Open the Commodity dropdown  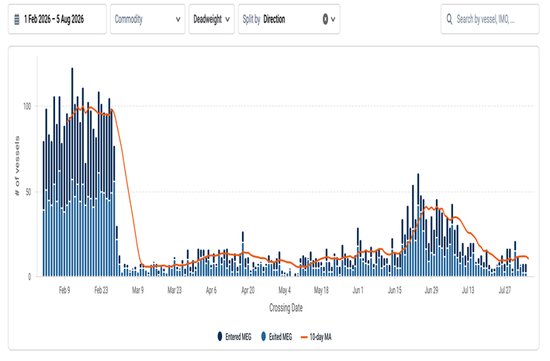click(148, 19)
